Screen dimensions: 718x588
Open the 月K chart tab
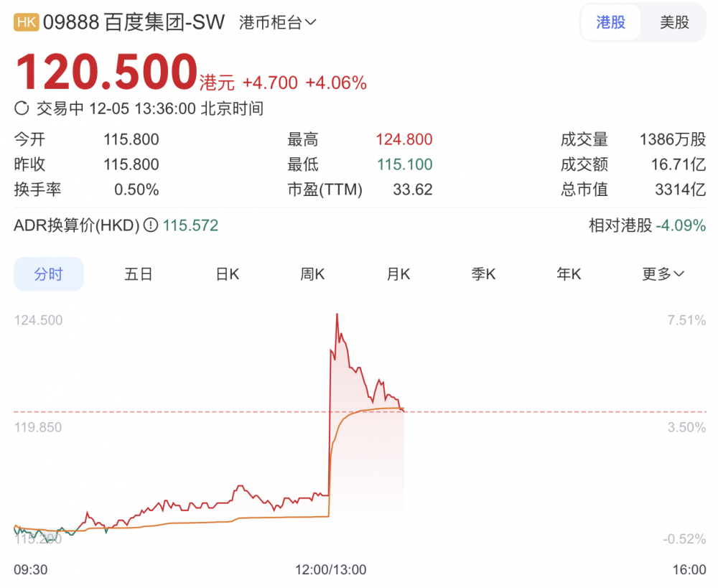click(398, 274)
